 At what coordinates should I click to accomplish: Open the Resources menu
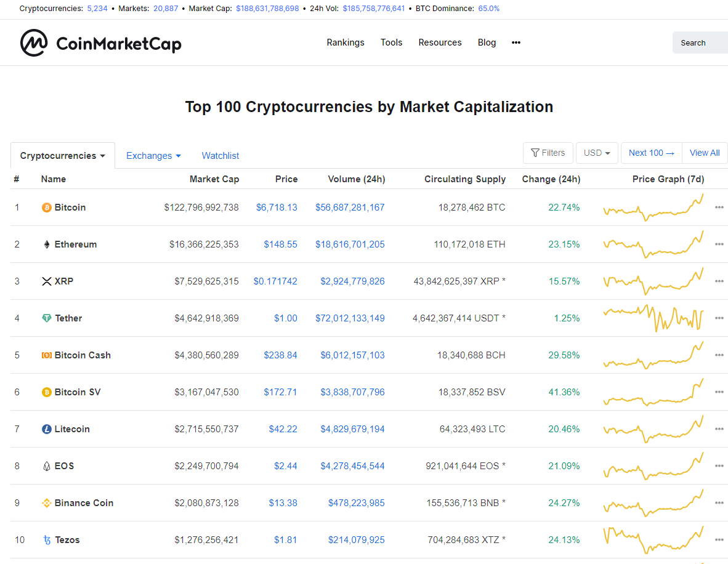pyautogui.click(x=440, y=42)
